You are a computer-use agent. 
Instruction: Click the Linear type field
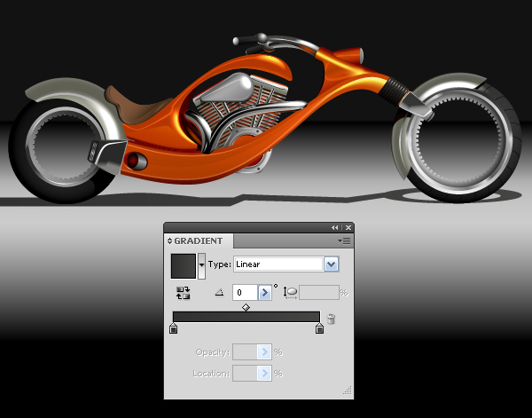point(278,264)
